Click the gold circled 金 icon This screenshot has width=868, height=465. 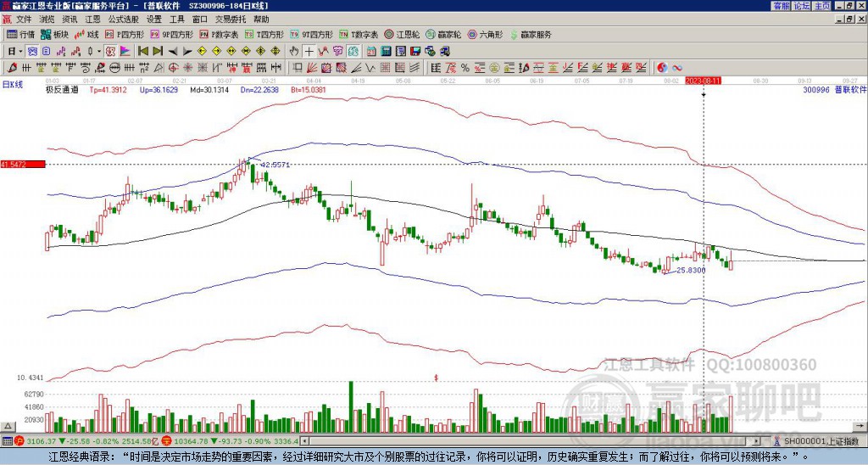(494, 68)
